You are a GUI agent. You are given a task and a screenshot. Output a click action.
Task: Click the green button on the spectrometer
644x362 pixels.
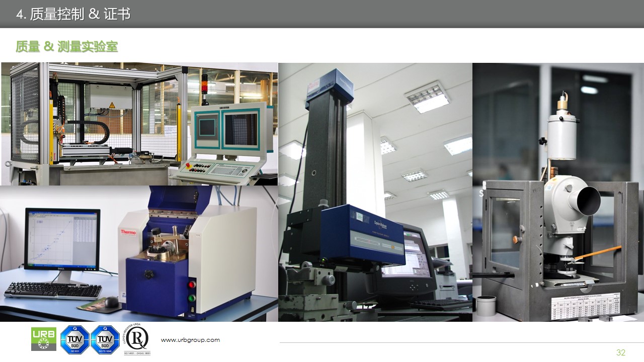[x=191, y=298]
